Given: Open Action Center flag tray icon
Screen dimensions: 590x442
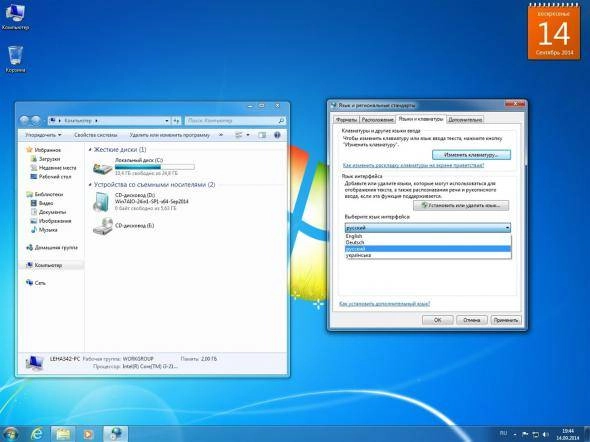Looking at the screenshot, I should coord(526,434).
